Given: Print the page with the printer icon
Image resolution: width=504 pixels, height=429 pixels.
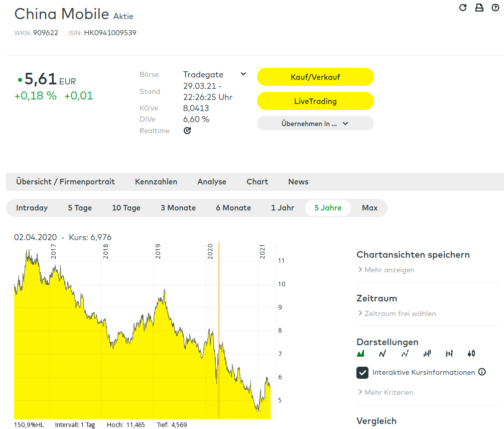Looking at the screenshot, I should [479, 8].
